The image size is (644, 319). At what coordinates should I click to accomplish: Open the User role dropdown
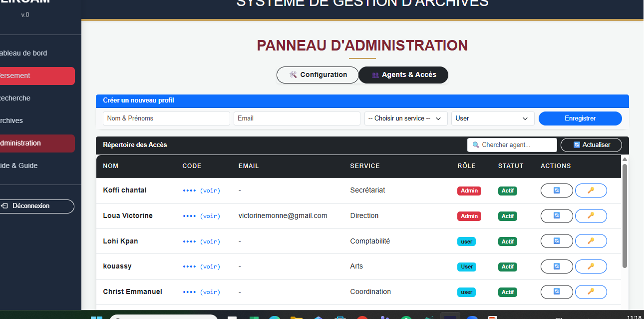click(493, 118)
